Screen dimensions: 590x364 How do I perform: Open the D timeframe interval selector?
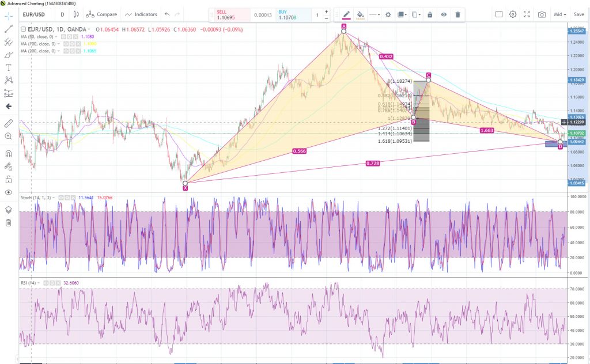[x=62, y=14]
